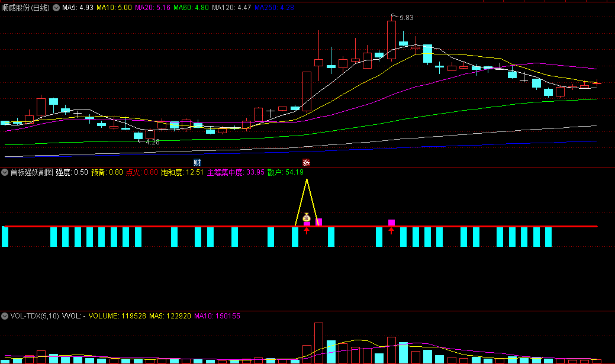Viewport: 615px width, 364px height.
Task: Click the 饱和度: 12.51 value
Action: click(182, 172)
